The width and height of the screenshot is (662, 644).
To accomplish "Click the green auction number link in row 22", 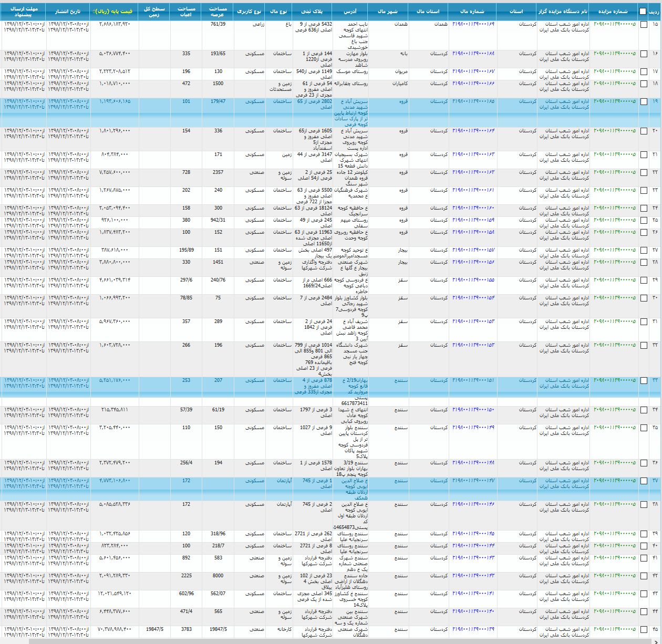I will (x=614, y=172).
